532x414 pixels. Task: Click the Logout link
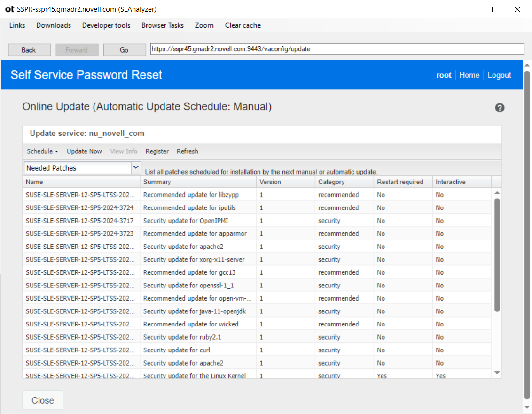(499, 75)
